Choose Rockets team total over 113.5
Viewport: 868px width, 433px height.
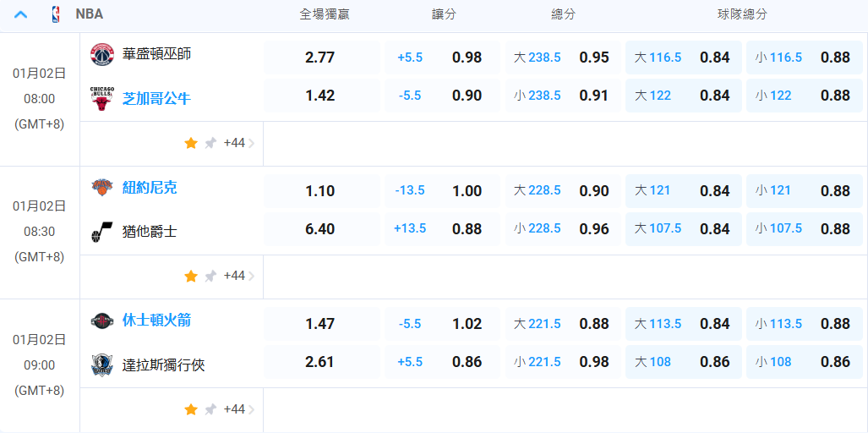pos(684,324)
